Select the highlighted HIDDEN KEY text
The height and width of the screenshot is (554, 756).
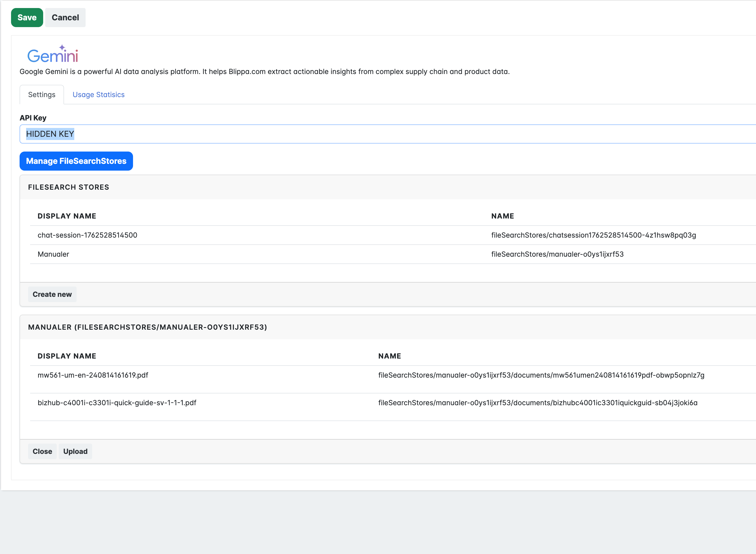click(50, 134)
